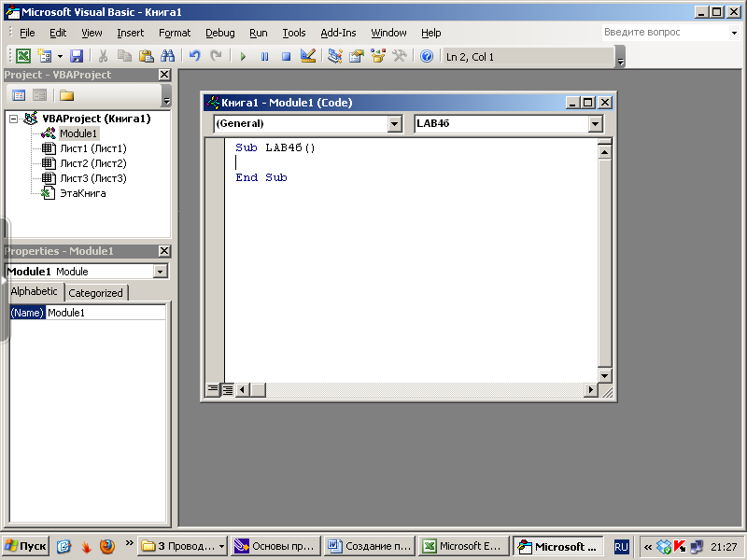Toggle Design Mode icon
This screenshot has width=747, height=560.
click(308, 56)
